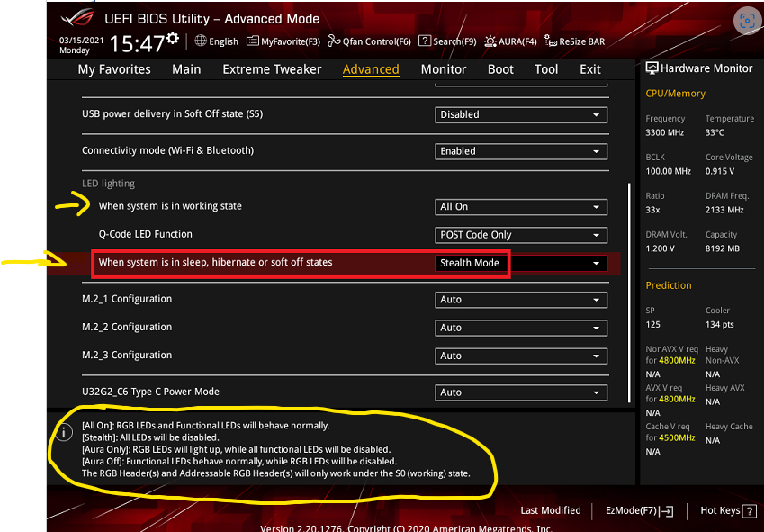764x532 pixels.
Task: Open M.2_1 Configuration dropdown
Action: tap(521, 300)
